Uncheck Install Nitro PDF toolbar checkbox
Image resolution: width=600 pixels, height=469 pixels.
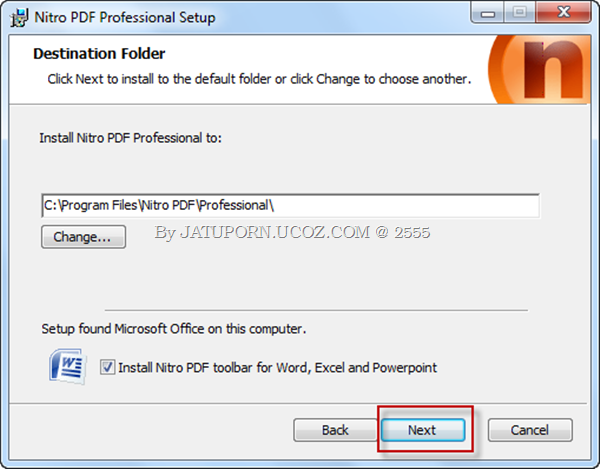click(x=107, y=367)
